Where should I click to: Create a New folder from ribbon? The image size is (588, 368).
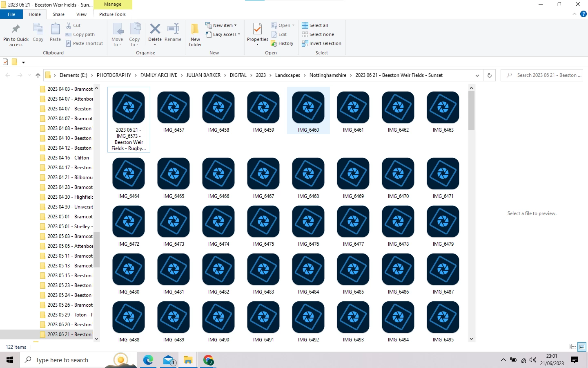(195, 35)
